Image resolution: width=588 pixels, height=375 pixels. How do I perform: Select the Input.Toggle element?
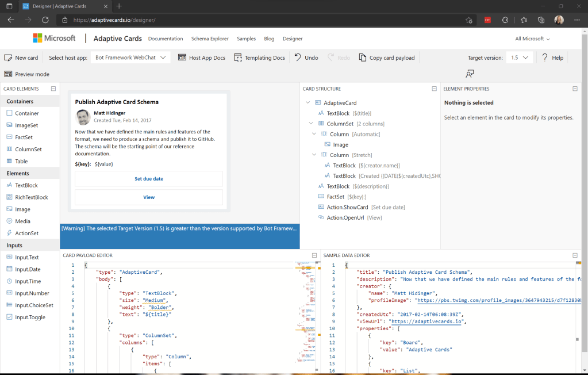(x=30, y=317)
